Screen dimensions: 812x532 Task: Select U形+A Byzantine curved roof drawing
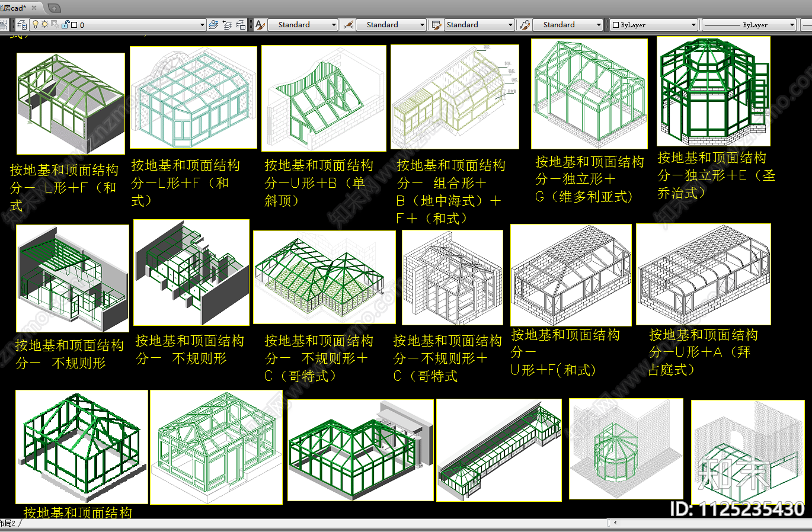[704, 274]
